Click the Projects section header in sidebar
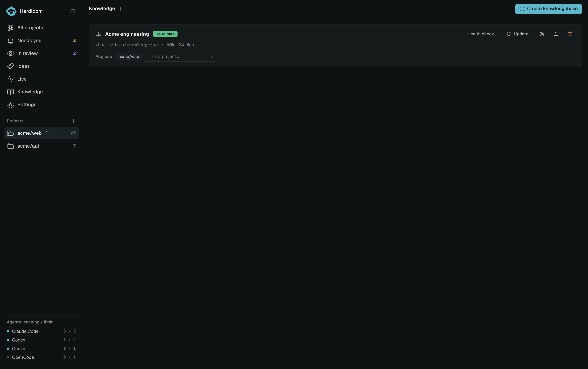 point(15,121)
